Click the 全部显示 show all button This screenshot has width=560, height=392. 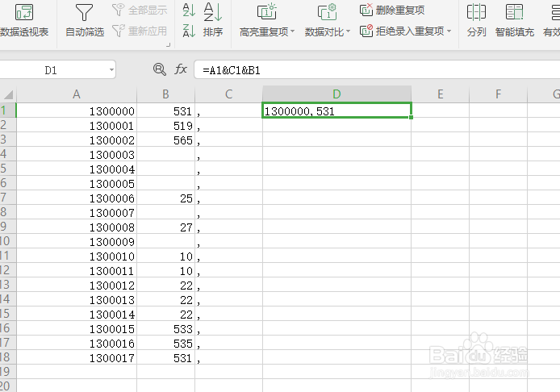[140, 10]
